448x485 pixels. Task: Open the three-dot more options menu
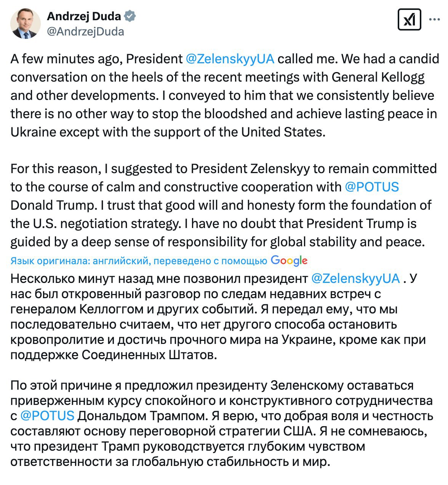435,19
